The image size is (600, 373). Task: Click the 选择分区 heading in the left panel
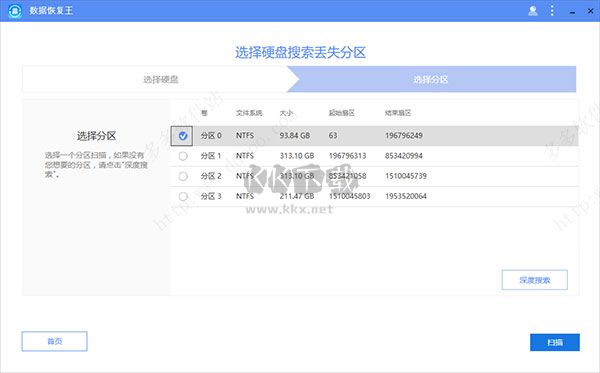pyautogui.click(x=96, y=136)
